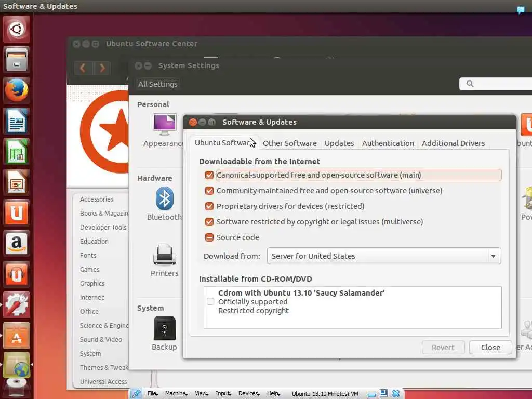
Task: Enable Cdrom with Ubuntu 13.10 checkbox
Action: (210, 301)
